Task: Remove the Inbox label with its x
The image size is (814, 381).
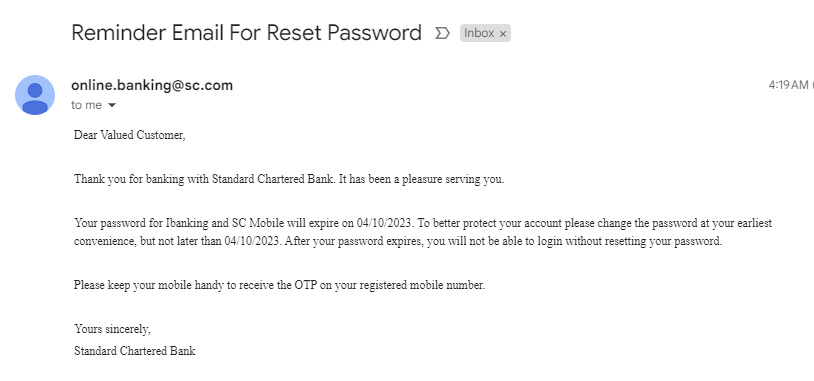Action: pyautogui.click(x=503, y=34)
